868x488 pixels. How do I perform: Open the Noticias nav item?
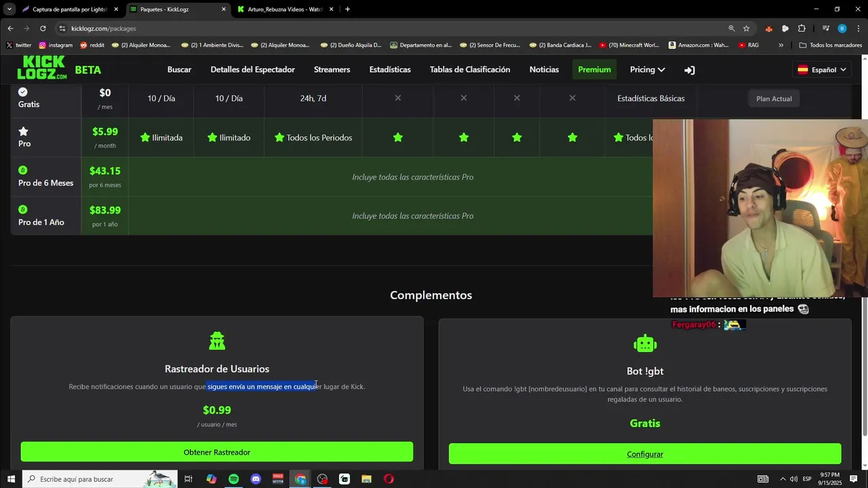544,70
